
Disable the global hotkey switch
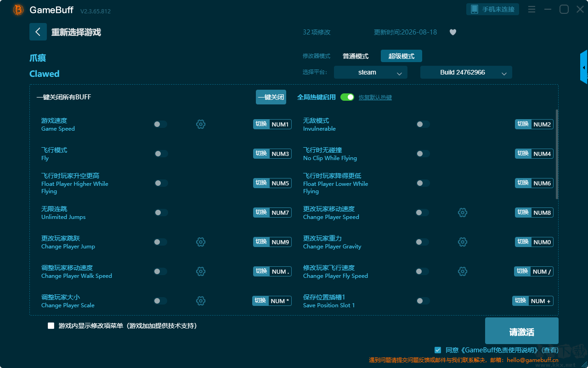347,97
